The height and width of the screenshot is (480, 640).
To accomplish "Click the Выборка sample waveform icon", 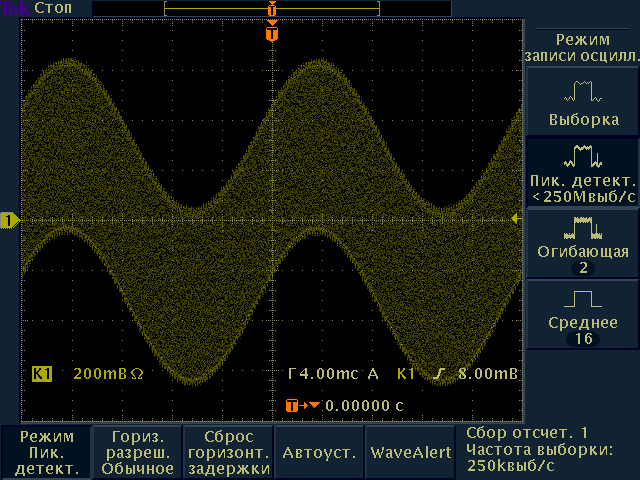I will (583, 93).
